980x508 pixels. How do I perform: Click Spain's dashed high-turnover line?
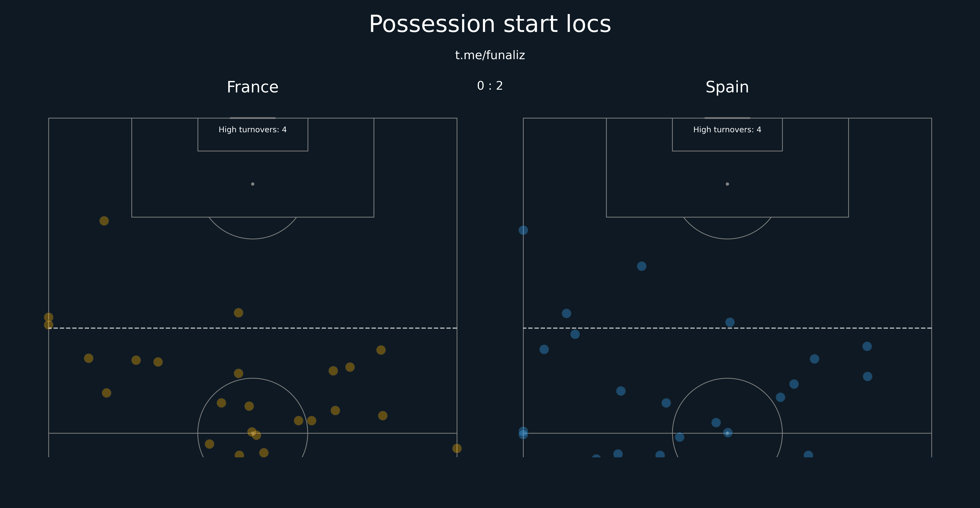point(727,328)
